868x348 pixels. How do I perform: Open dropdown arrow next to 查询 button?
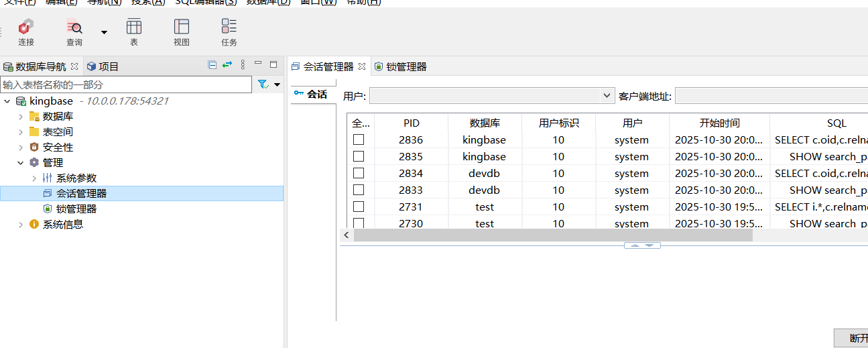click(x=104, y=32)
